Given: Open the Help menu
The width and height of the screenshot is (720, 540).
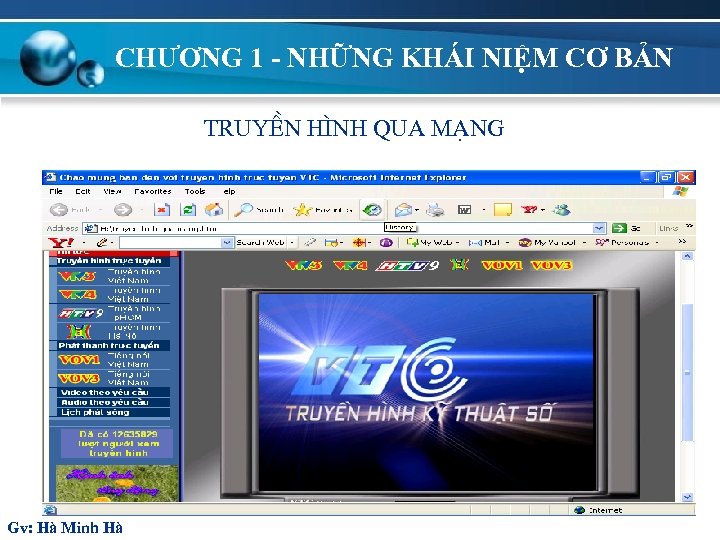Looking at the screenshot, I should point(229,191).
